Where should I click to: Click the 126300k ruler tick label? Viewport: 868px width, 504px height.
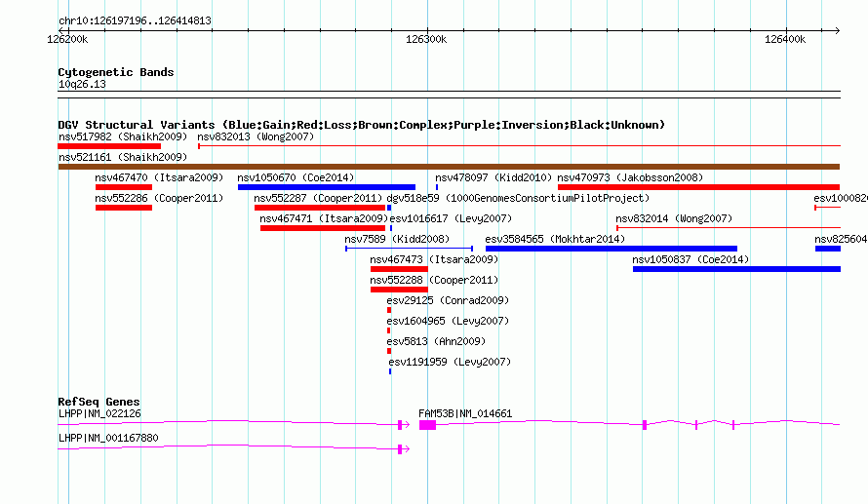(x=426, y=39)
